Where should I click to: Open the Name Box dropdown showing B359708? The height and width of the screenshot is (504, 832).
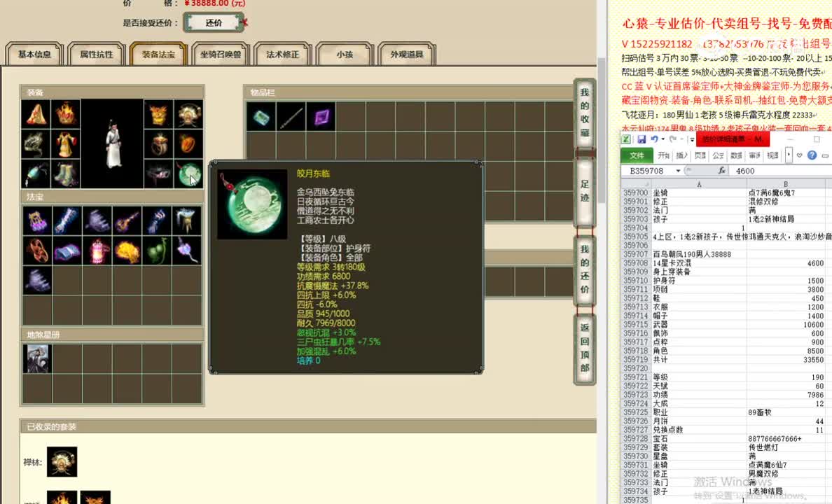click(x=678, y=170)
